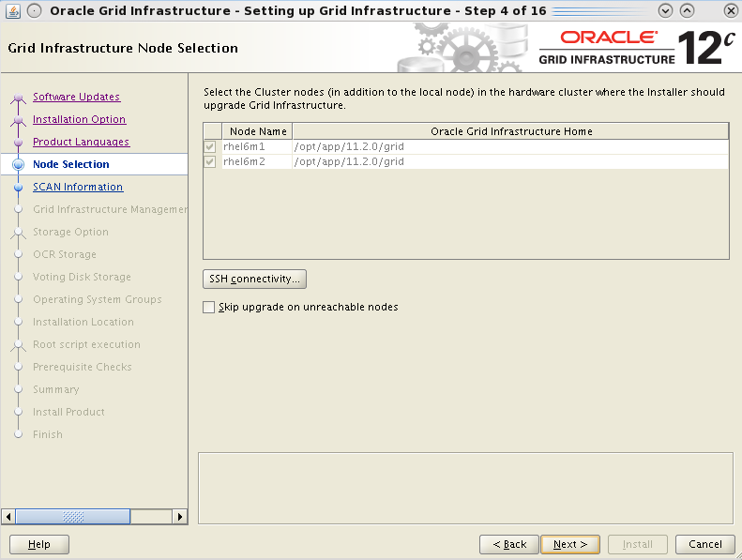Image resolution: width=742 pixels, height=560 pixels.
Task: Open the SSH connectivity settings
Action: tap(254, 279)
